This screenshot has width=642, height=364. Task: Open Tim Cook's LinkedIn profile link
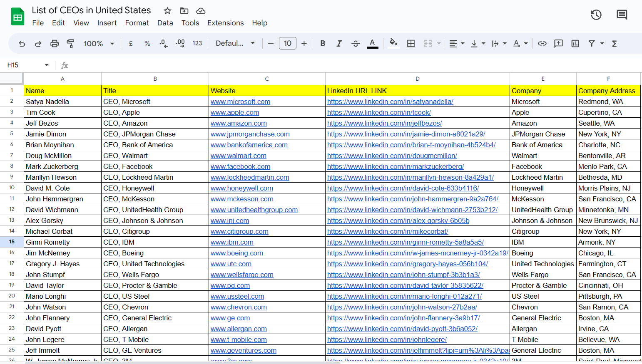[x=379, y=112]
